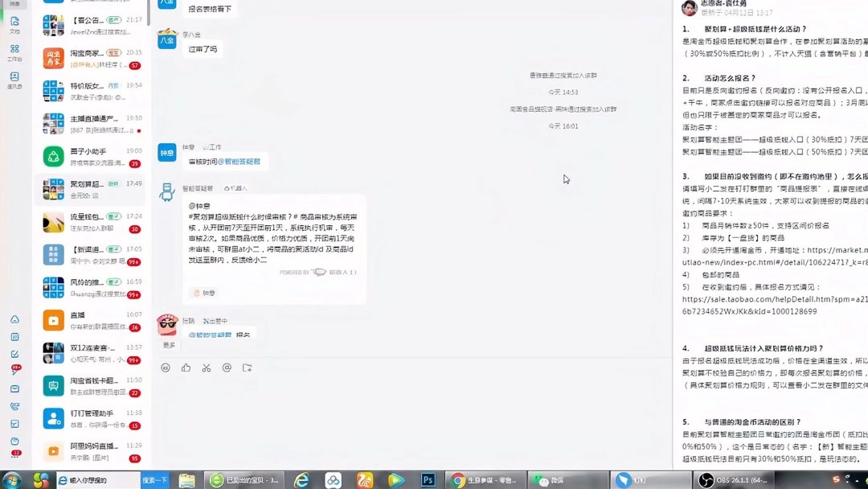Viewport: 868px width, 489px height.
Task: Click the @ mention icon in the toolbar
Action: point(226,367)
